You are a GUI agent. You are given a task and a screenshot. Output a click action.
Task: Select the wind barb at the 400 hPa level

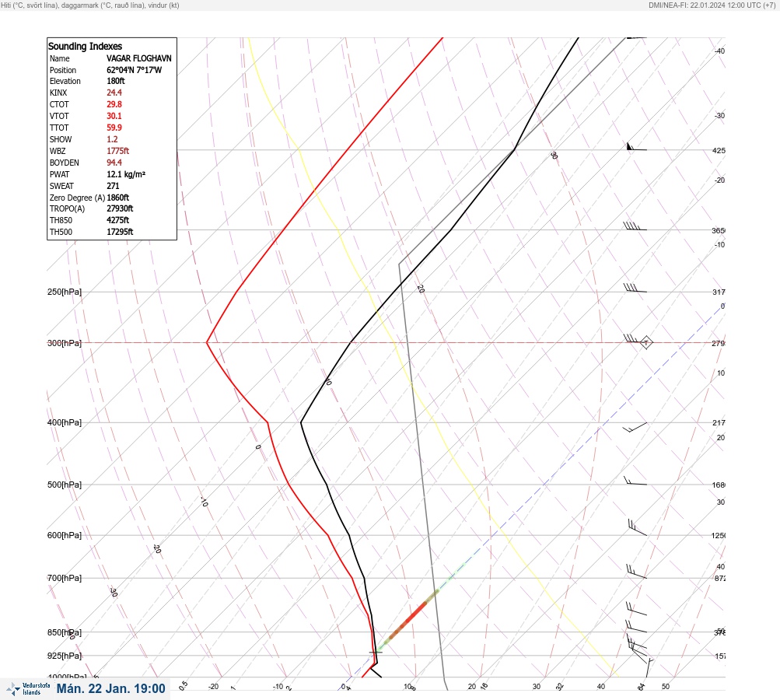coord(635,427)
